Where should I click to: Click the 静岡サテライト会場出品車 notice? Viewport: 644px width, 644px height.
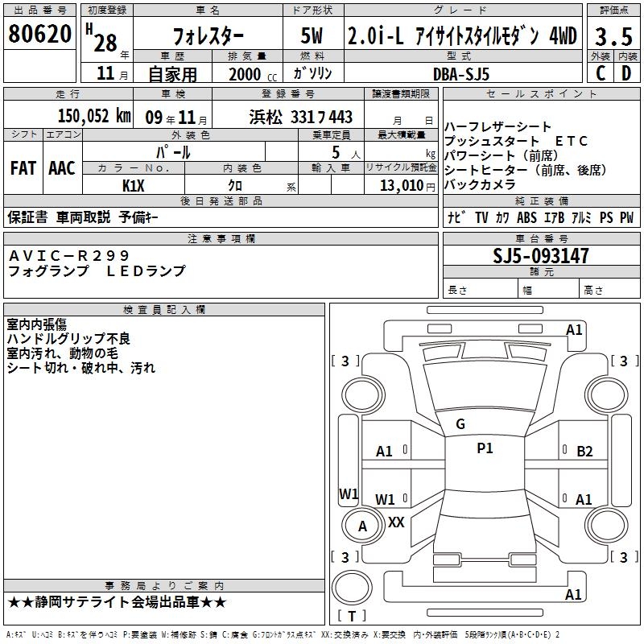117,602
